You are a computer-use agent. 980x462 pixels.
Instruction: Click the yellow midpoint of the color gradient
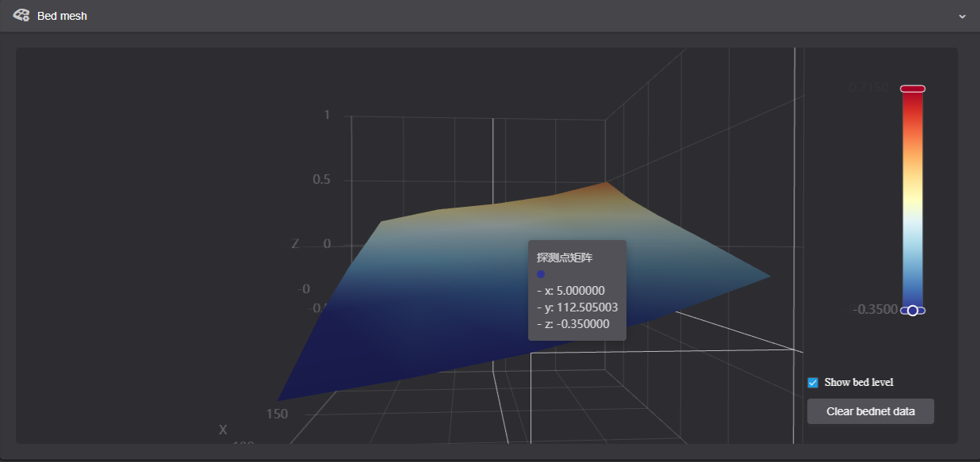coord(913,200)
